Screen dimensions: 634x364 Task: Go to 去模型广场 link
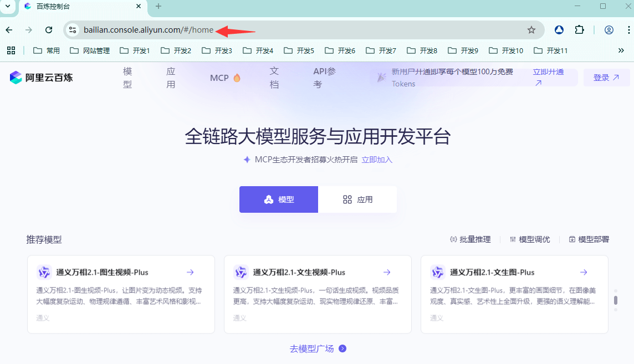tap(318, 348)
